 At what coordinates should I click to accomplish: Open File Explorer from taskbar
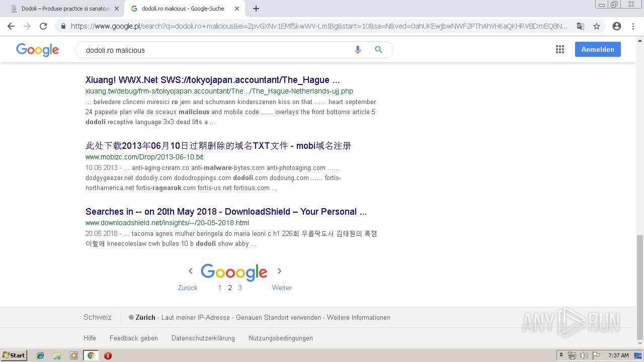57,355
